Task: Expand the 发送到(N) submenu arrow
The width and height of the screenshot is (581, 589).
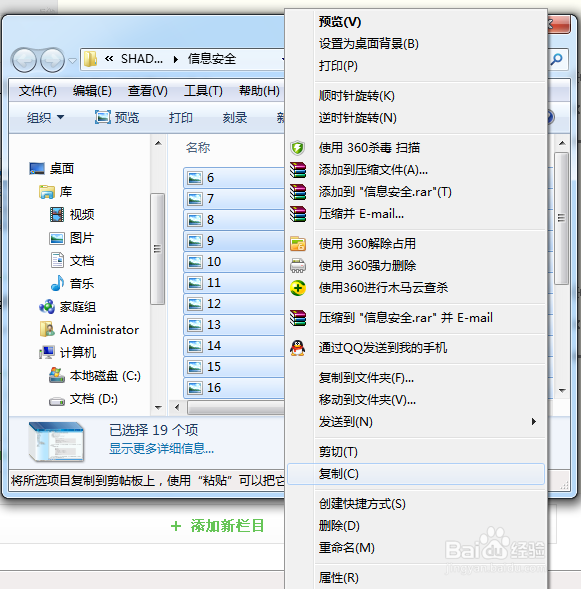Action: pyautogui.click(x=534, y=421)
